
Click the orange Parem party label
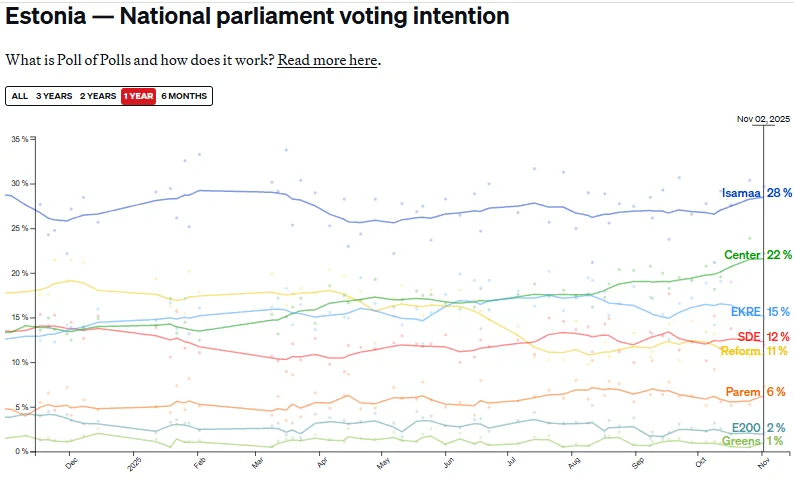click(x=743, y=391)
